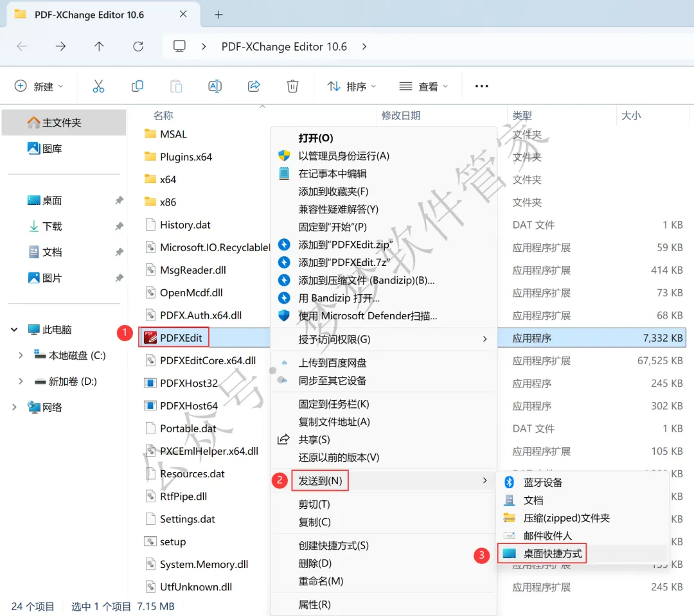
Task: Go forward with the right arrow
Action: click(60, 46)
